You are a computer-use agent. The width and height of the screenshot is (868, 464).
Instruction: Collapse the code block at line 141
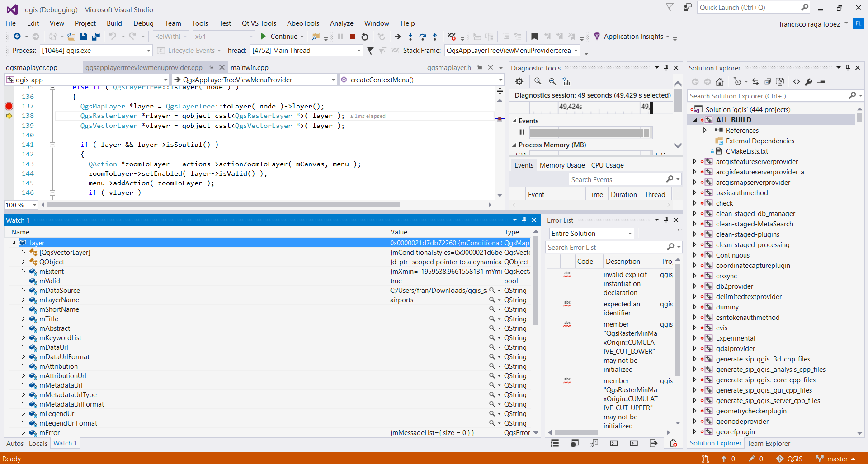click(x=52, y=145)
